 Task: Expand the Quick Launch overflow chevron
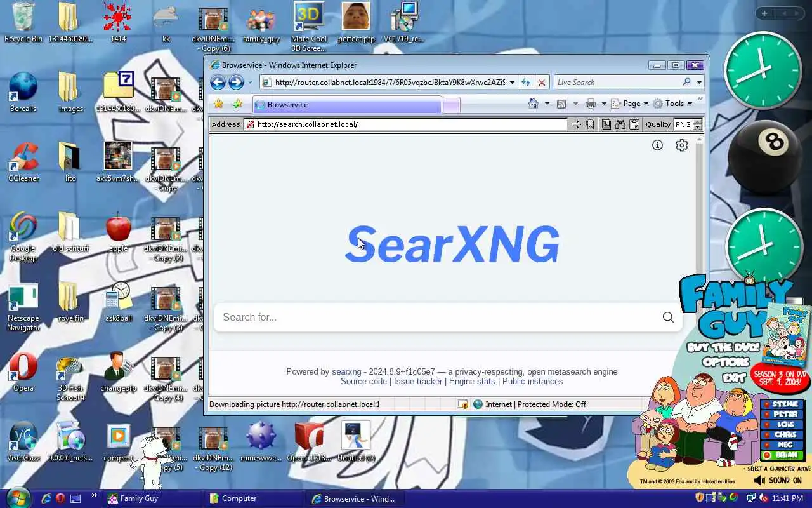point(94,496)
